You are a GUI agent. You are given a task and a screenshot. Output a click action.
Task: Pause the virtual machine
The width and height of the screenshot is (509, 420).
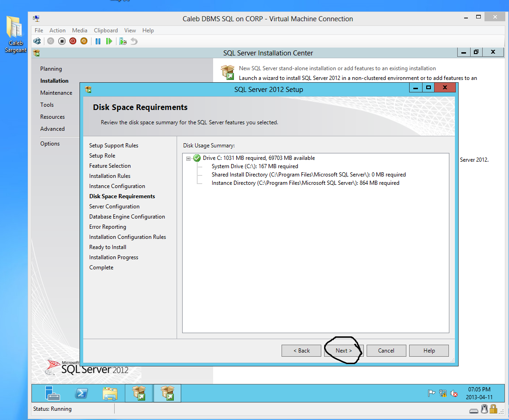(x=98, y=41)
